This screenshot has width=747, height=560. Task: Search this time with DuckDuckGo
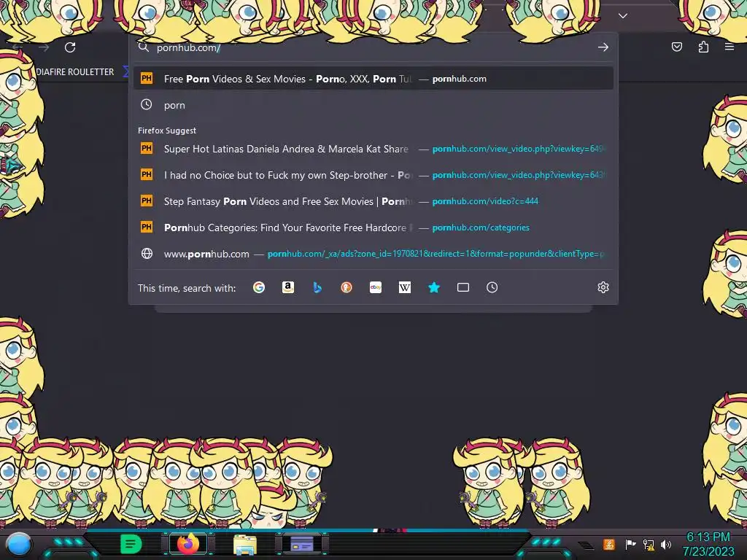(x=347, y=287)
